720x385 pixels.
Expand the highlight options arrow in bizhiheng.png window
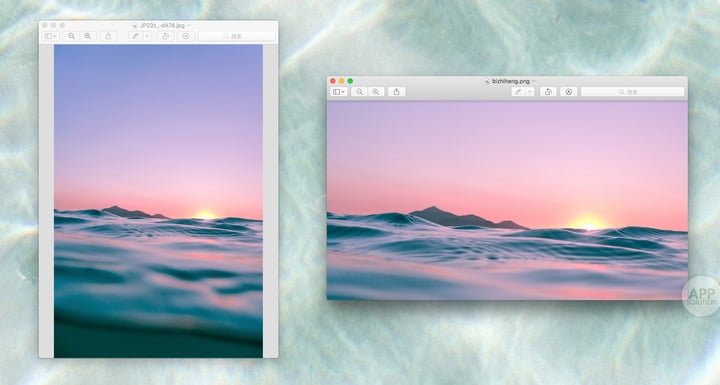530,92
